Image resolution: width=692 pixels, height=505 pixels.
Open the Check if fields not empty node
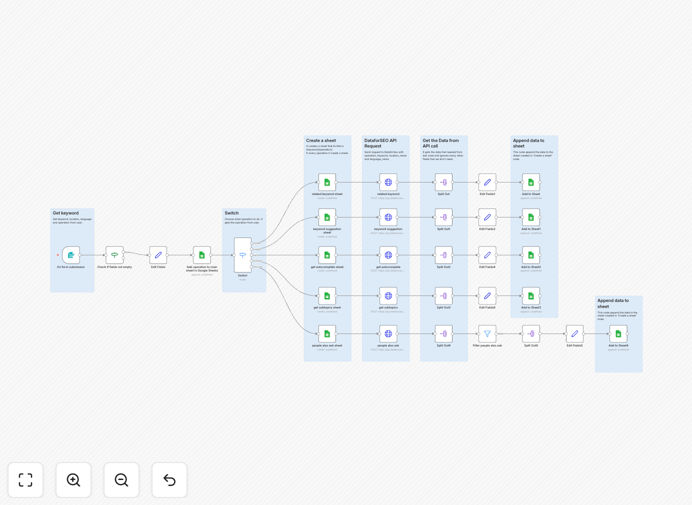click(115, 255)
